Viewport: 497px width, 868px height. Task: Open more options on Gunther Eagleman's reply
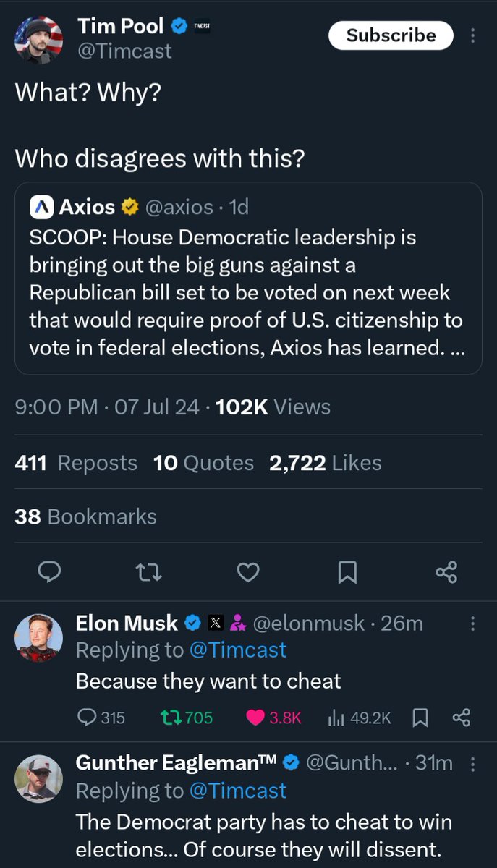(x=472, y=763)
